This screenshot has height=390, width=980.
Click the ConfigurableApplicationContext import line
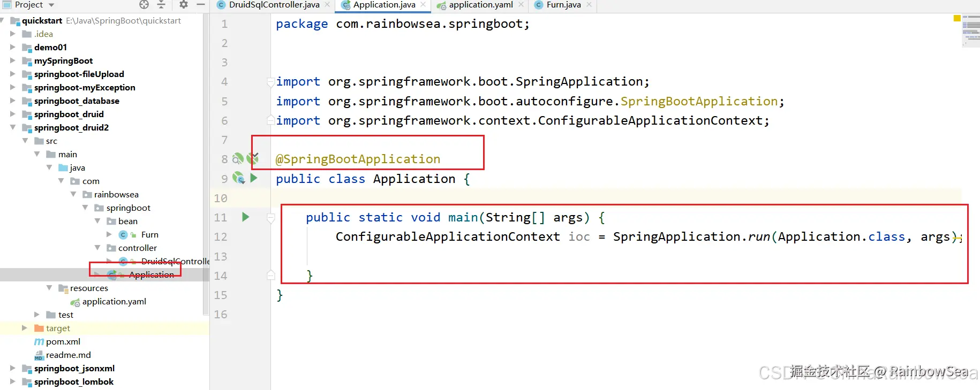point(522,120)
